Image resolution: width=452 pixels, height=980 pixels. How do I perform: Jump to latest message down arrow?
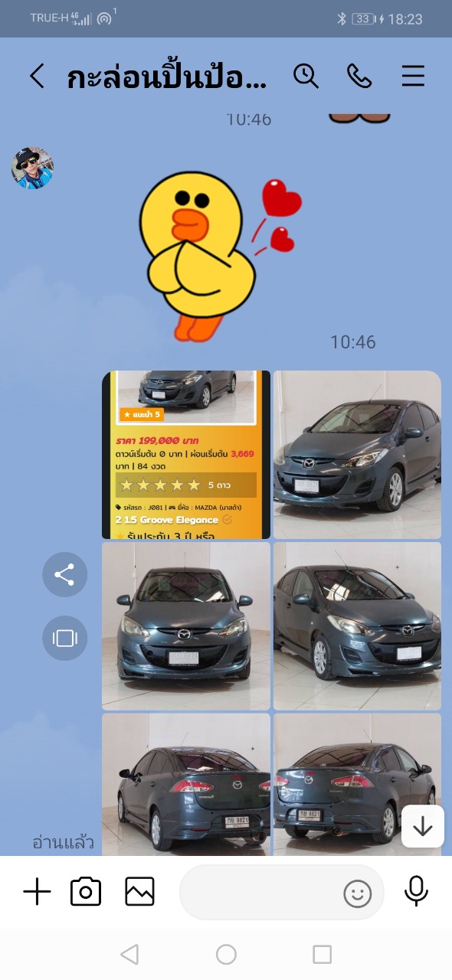tap(423, 826)
